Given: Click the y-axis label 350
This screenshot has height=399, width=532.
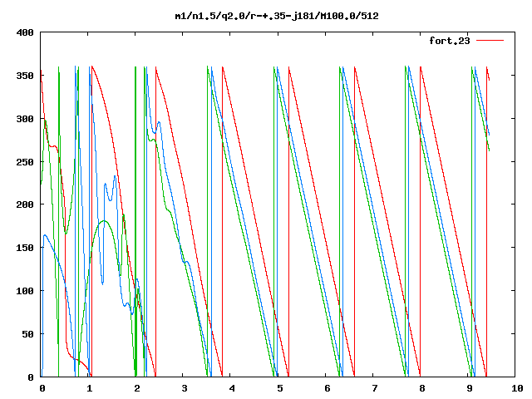Looking at the screenshot, I should pyautogui.click(x=25, y=76).
